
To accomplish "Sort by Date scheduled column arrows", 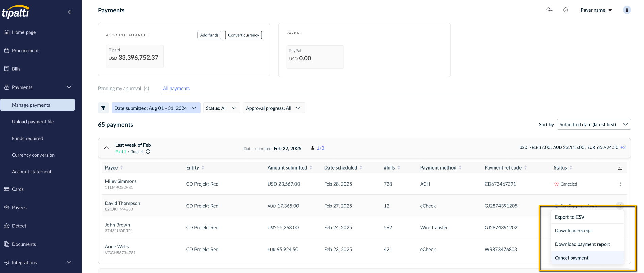I will [x=361, y=167].
